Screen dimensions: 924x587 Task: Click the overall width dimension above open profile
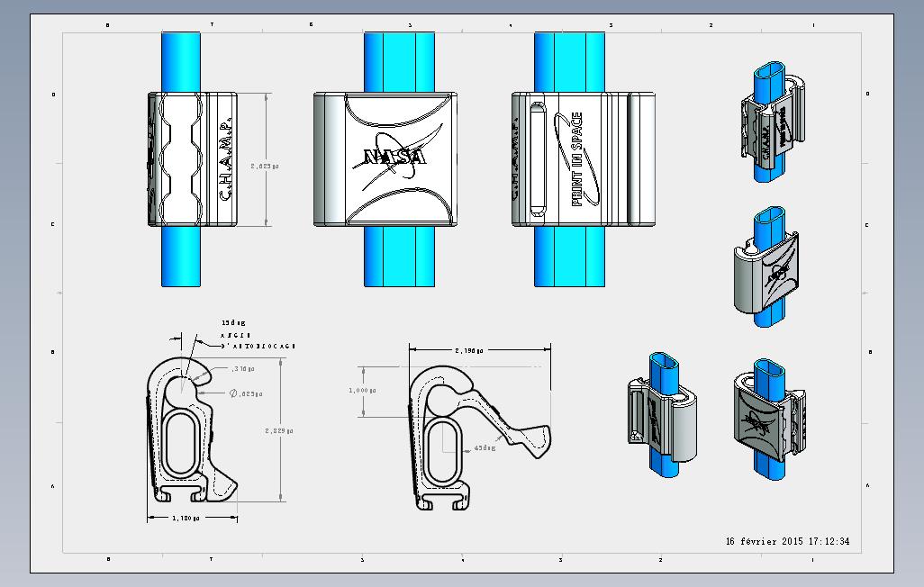(469, 350)
